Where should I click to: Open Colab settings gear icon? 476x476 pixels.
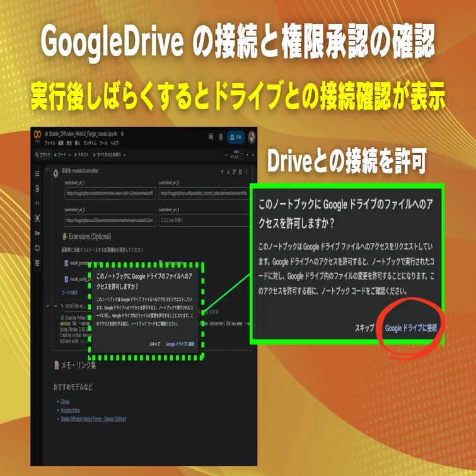(221, 137)
